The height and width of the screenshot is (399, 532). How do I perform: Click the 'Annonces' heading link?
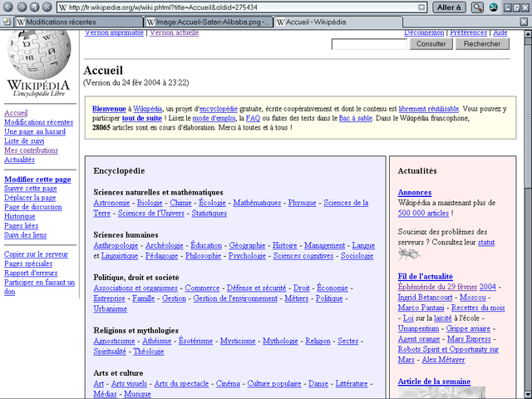pos(415,192)
